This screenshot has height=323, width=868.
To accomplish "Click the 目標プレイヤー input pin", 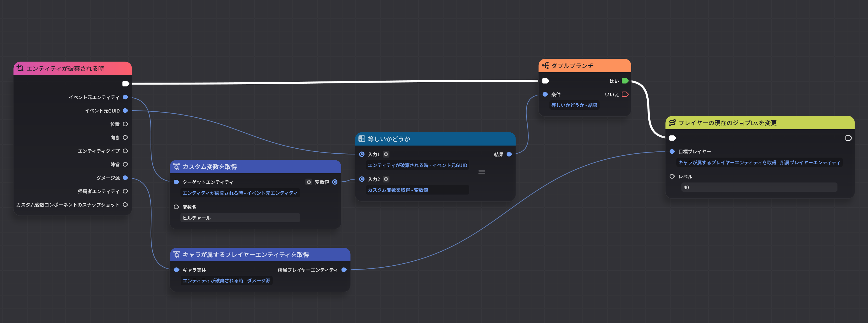I will (x=672, y=151).
